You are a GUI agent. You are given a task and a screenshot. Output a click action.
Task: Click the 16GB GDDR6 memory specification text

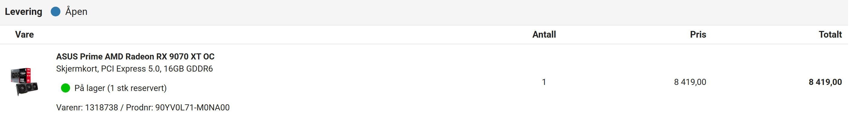pyautogui.click(x=188, y=69)
